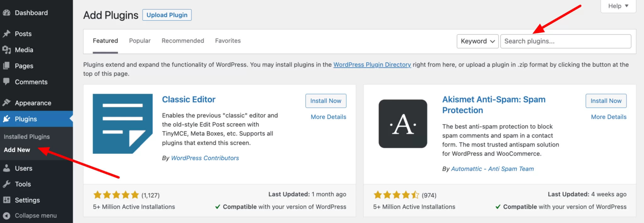Click the Akismet plugin logo thumbnail
Image resolution: width=644 pixels, height=223 pixels.
point(403,124)
